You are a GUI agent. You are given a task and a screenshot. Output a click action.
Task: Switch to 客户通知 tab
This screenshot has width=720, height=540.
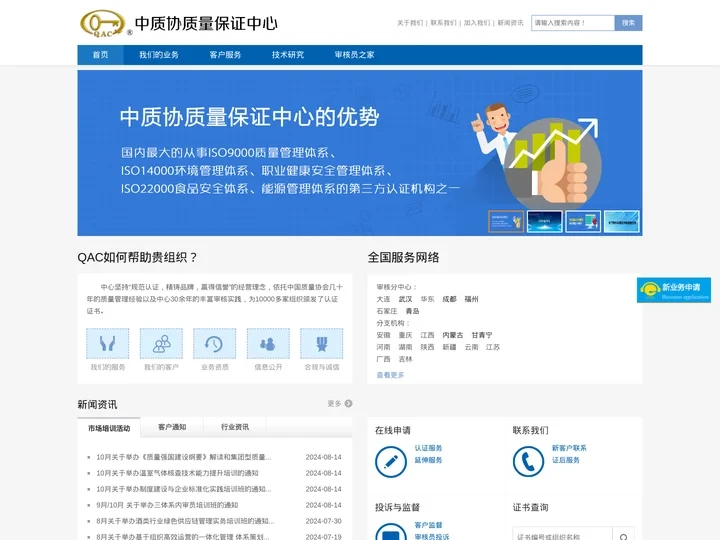click(x=172, y=427)
